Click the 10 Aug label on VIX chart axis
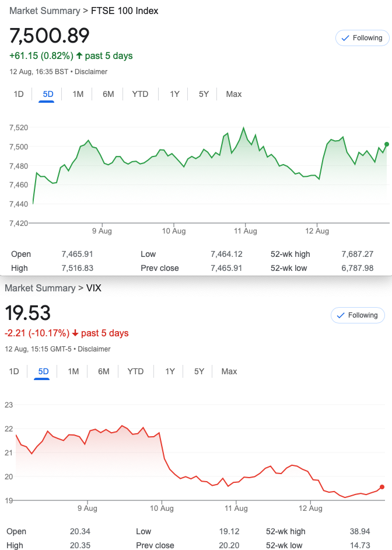Image resolution: width=392 pixels, height=550 pixels. click(162, 509)
